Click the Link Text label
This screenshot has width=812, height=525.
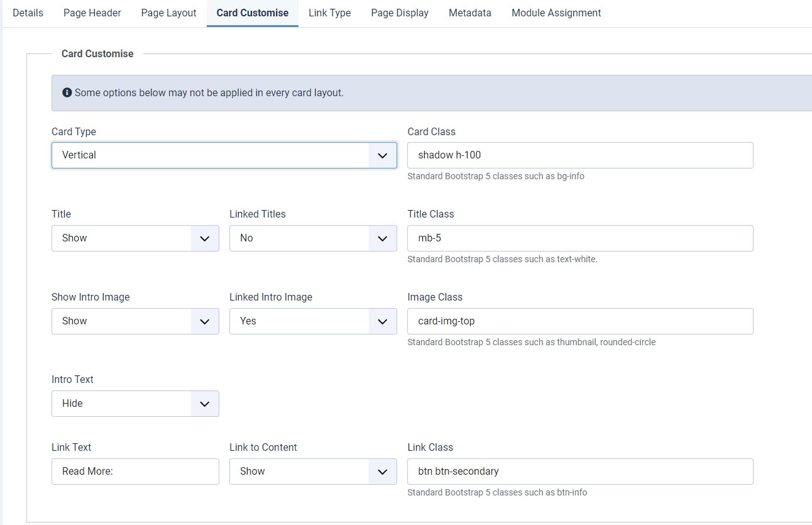coord(72,448)
